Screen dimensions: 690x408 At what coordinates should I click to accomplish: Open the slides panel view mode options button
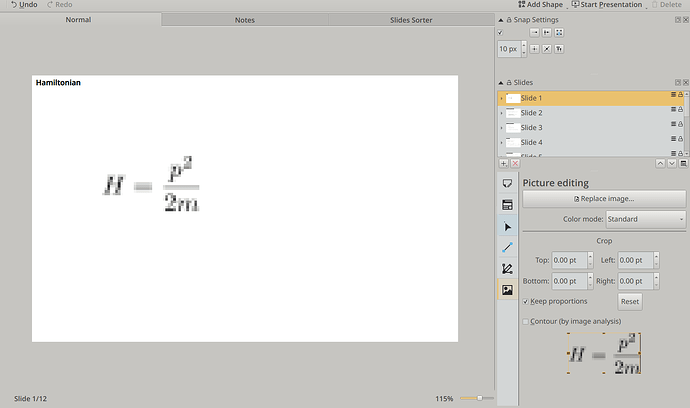pyautogui.click(x=683, y=163)
